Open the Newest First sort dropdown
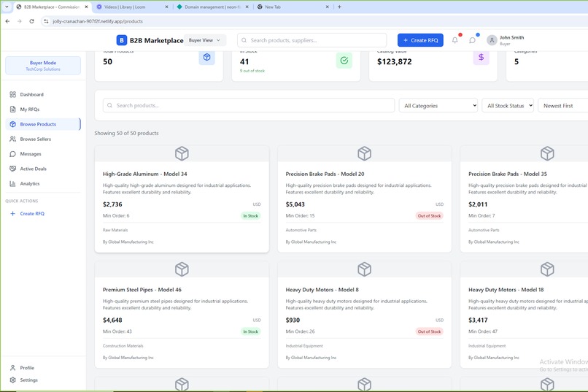The image size is (588, 392). 563,106
